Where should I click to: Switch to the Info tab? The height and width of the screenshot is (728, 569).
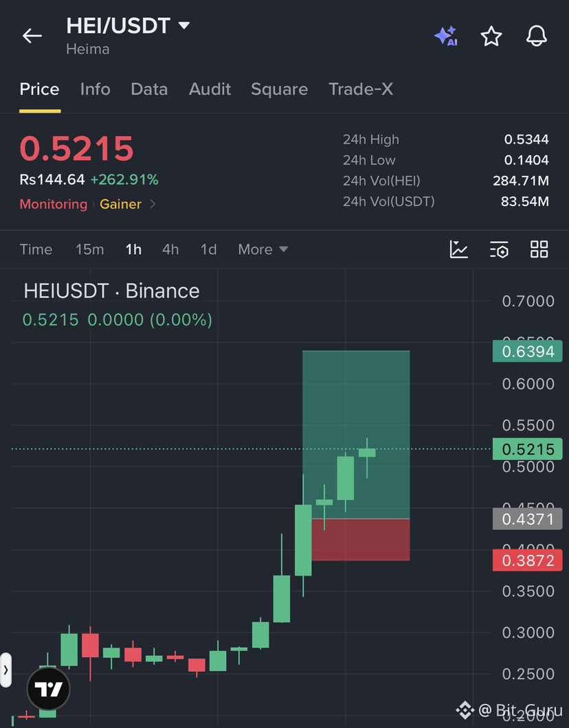96,89
